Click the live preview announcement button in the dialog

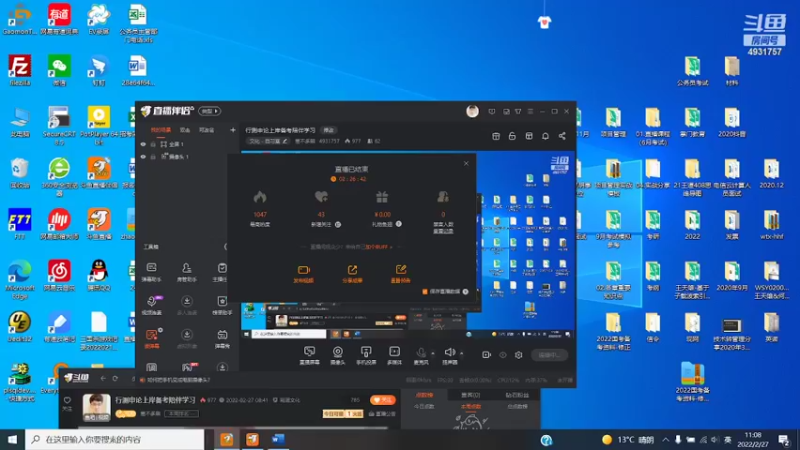[x=401, y=274]
